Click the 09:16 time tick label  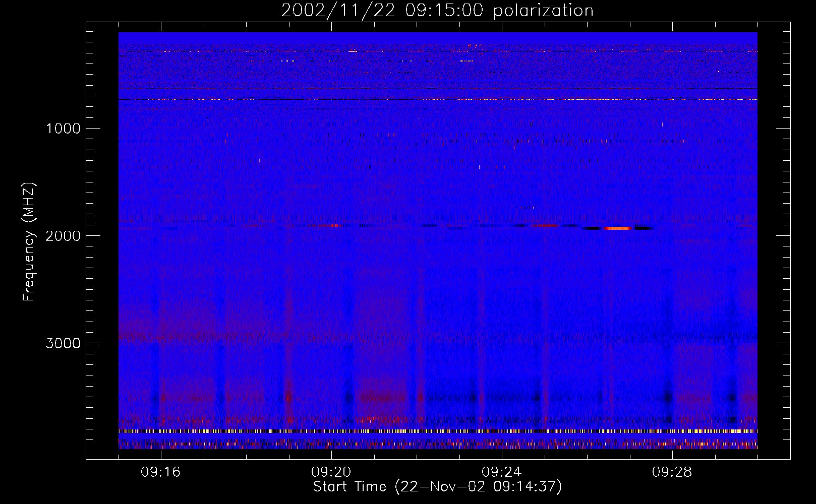(161, 472)
